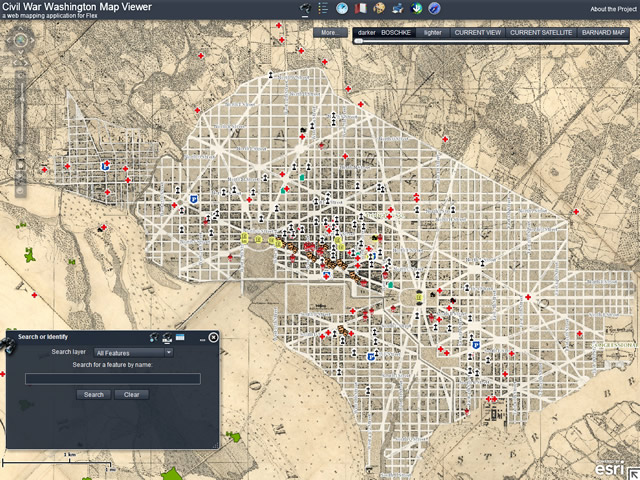
Task: Open the layer list icon in toolbar
Action: point(322,8)
